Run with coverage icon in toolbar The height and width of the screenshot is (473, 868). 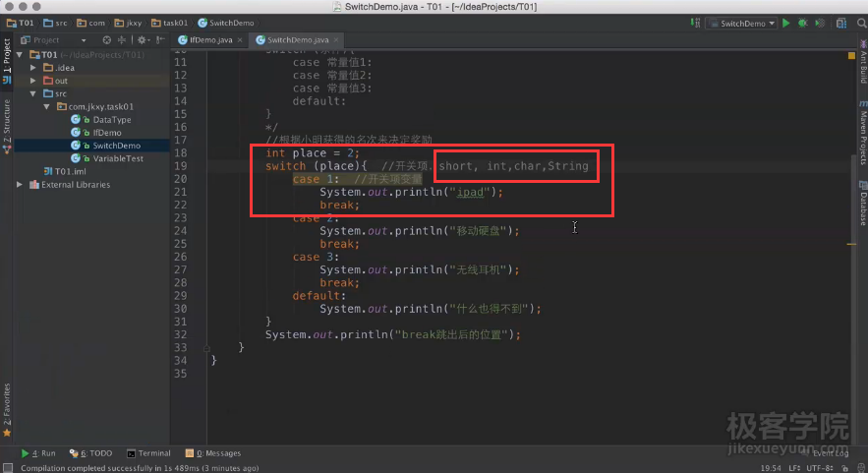tap(818, 23)
